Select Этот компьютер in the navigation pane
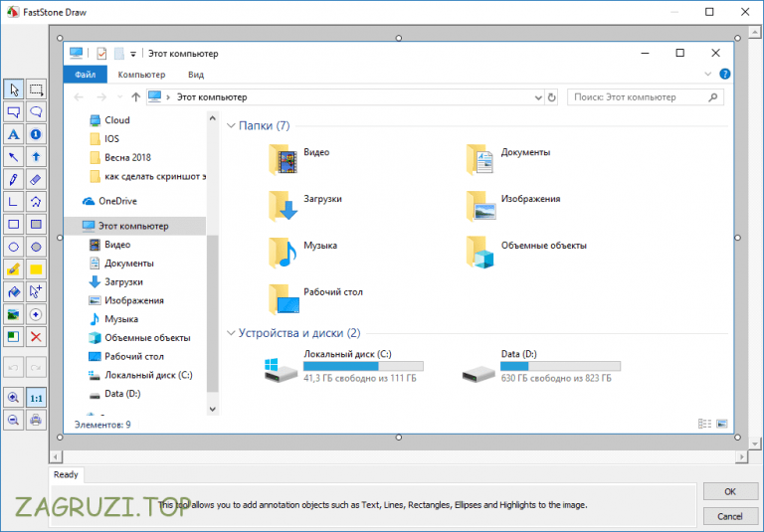The height and width of the screenshot is (532, 764). [x=135, y=226]
